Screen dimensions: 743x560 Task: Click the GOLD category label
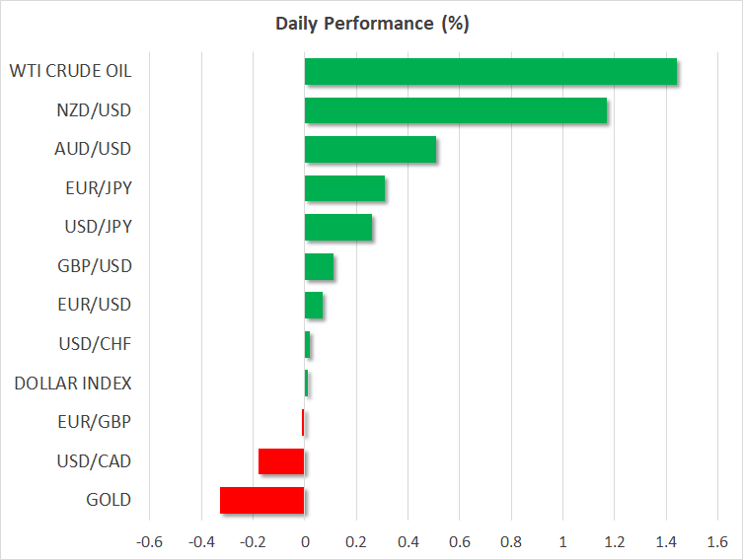click(108, 500)
